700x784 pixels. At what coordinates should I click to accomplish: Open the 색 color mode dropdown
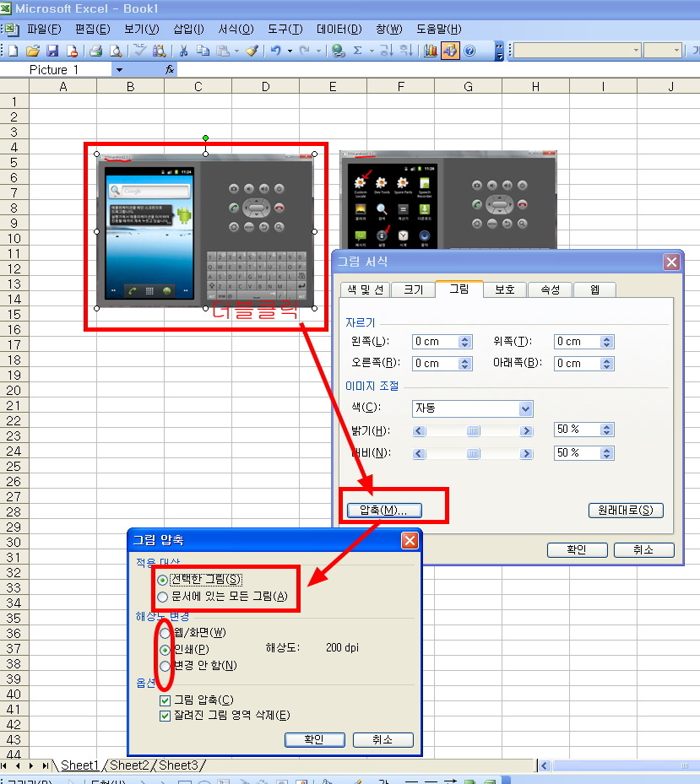click(x=525, y=408)
